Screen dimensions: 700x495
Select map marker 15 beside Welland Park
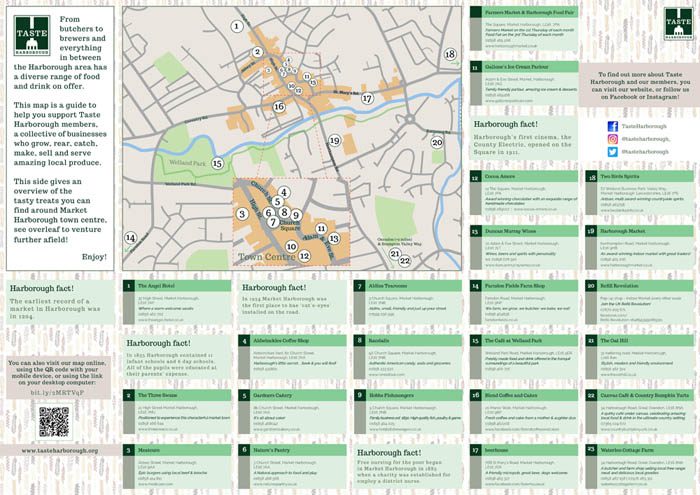point(217,164)
